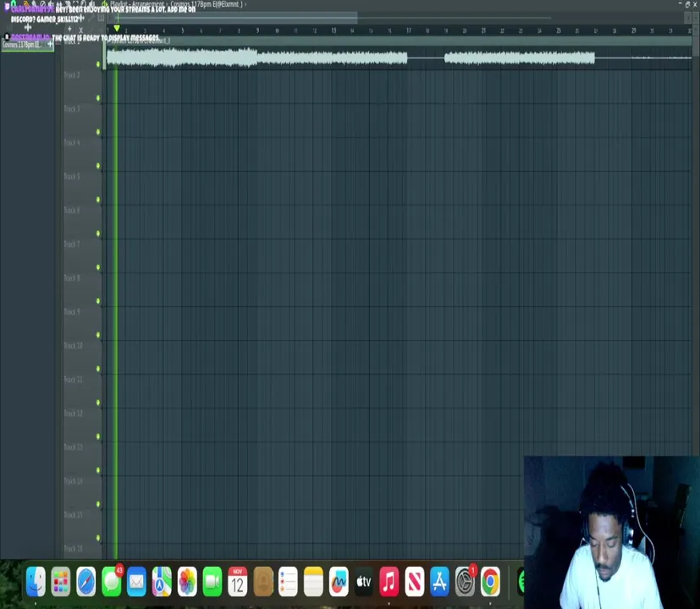The image size is (700, 609).
Task: Select the Cosmos 117Bpm item in the picker panel
Action: coord(27,45)
